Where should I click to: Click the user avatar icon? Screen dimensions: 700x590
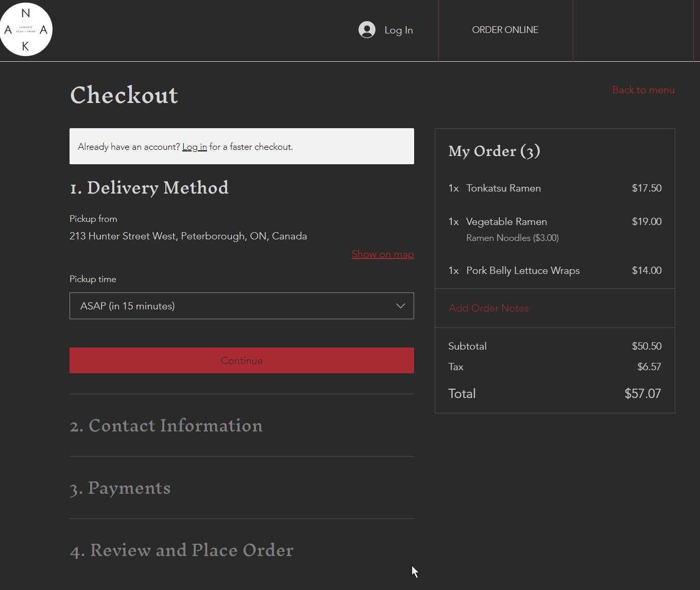point(367,30)
